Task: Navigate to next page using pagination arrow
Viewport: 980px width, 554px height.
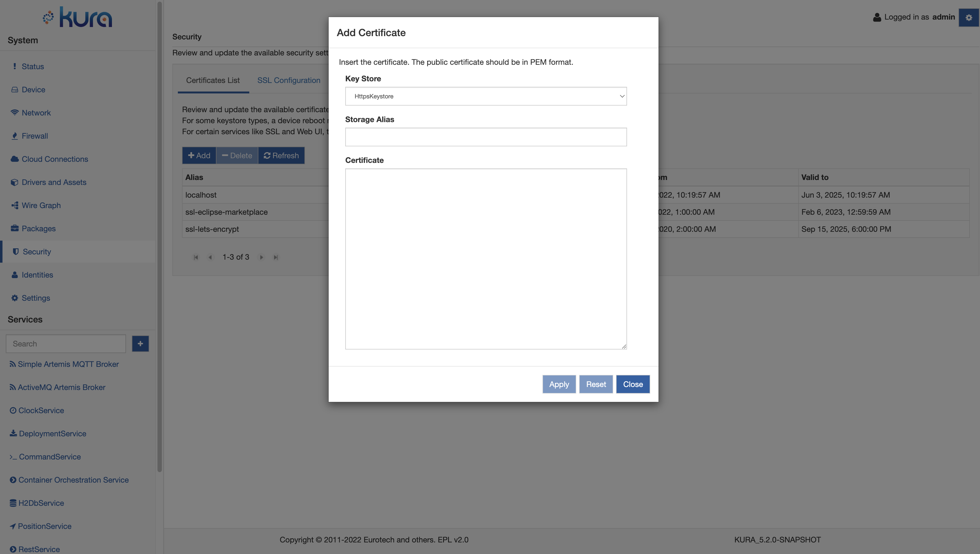Action: [261, 257]
